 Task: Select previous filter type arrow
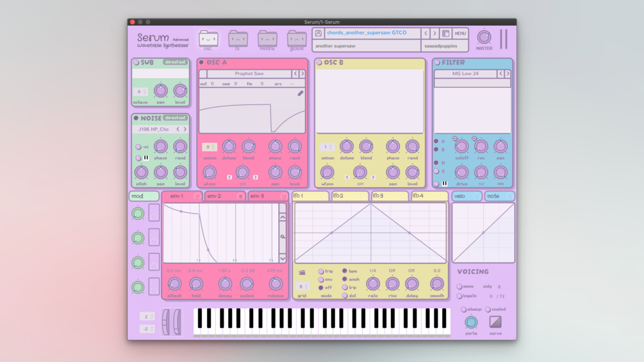tap(500, 74)
